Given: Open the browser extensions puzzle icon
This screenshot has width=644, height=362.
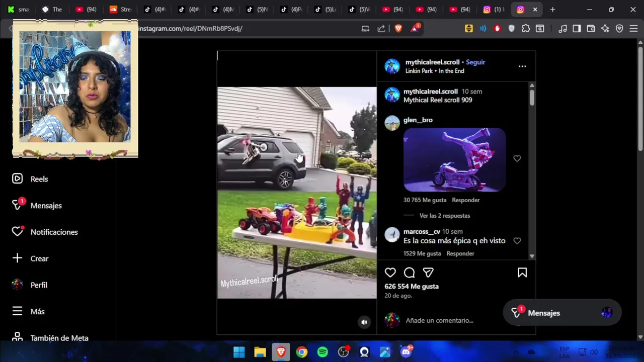Looking at the screenshot, I should point(526,29).
